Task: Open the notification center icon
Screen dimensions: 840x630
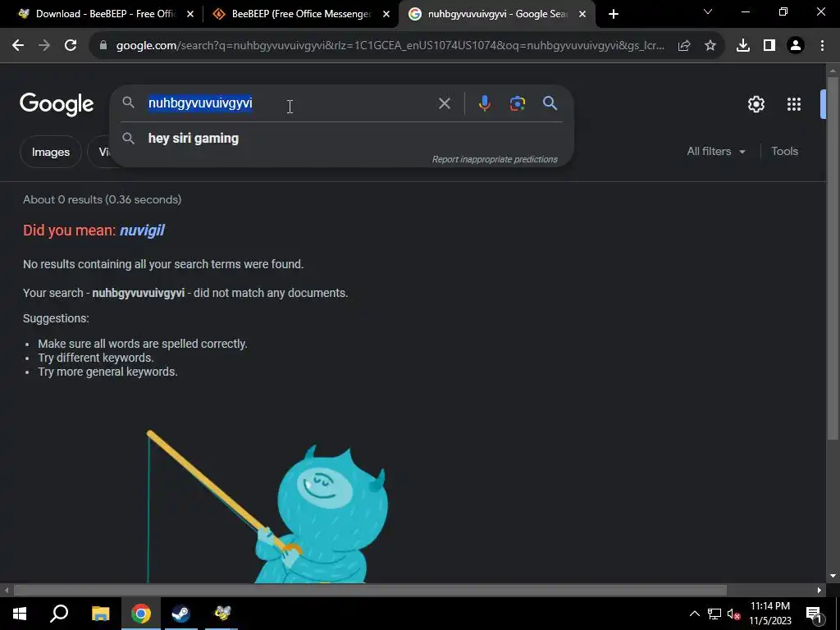Action: click(x=813, y=614)
